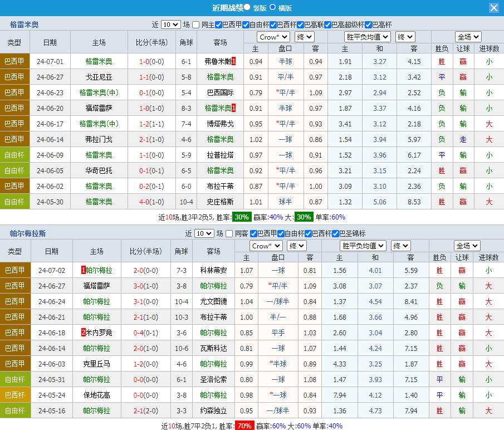
Task: Open the match count dropdown in 格雷米奥 section
Action: pos(170,25)
